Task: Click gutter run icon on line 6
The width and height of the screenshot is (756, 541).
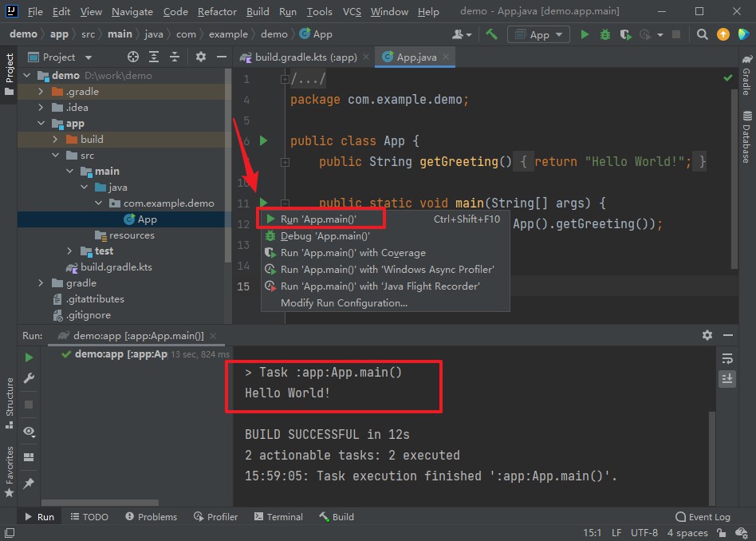Action: (263, 140)
